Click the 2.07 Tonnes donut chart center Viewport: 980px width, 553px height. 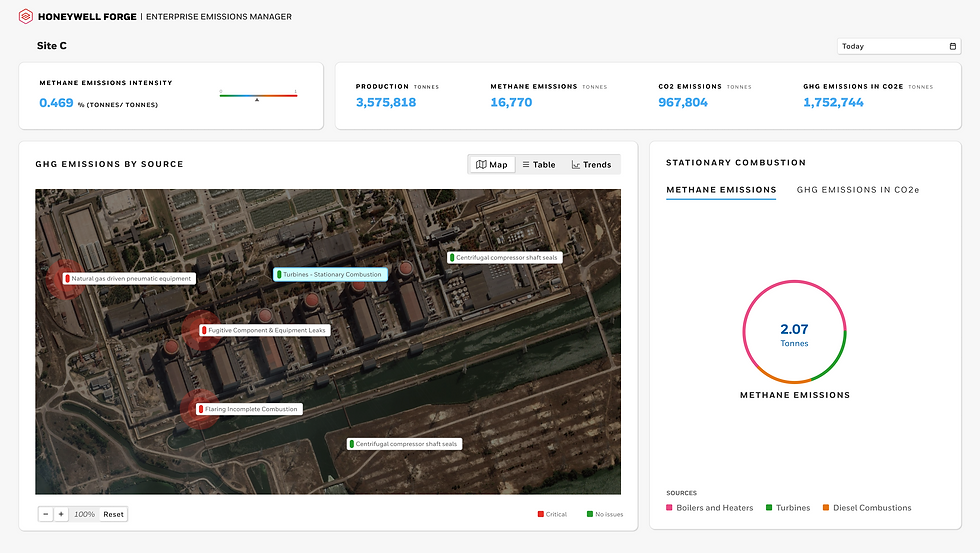pyautogui.click(x=794, y=334)
